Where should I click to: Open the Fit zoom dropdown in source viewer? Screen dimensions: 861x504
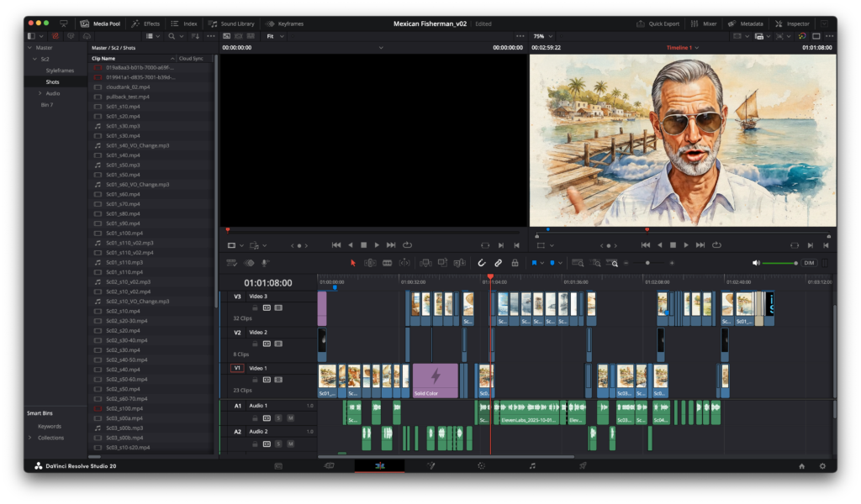point(276,36)
